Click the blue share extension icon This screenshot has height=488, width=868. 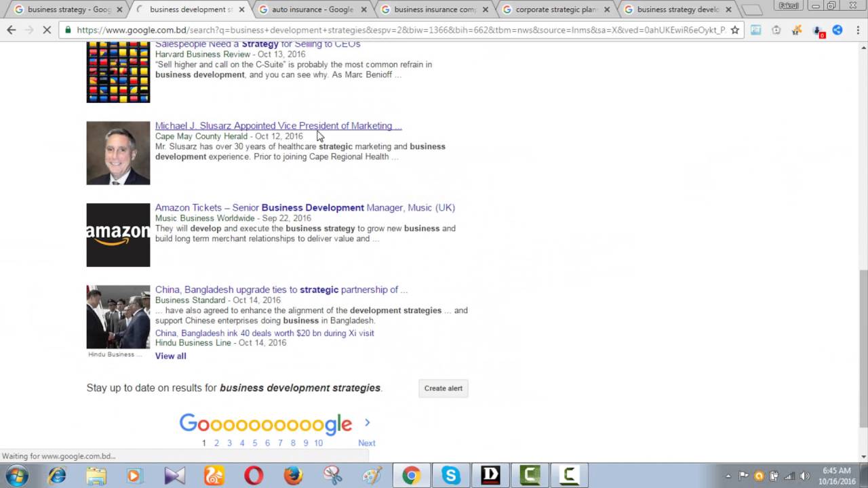pos(837,30)
